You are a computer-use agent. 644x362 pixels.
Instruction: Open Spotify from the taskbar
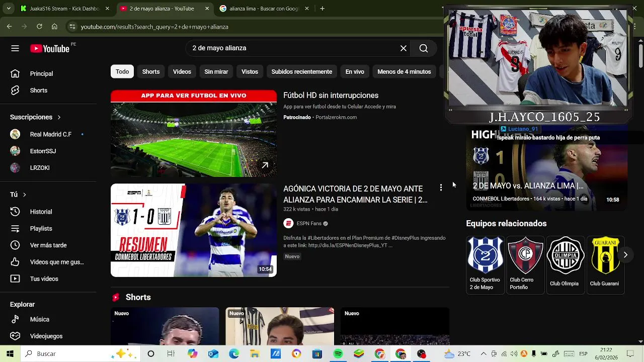tap(338, 354)
